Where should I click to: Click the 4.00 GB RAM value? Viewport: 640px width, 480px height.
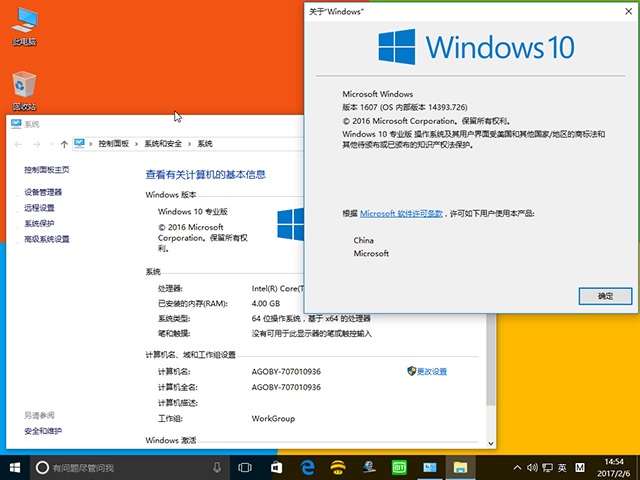point(266,303)
